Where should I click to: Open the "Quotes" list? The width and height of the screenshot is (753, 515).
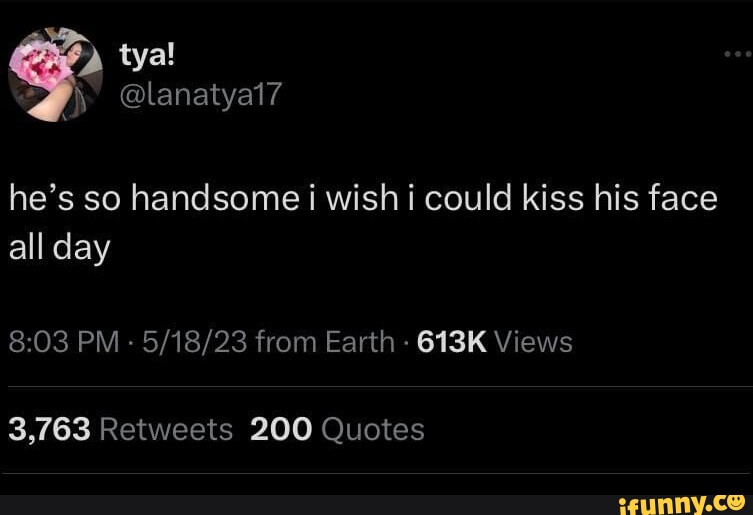374,429
